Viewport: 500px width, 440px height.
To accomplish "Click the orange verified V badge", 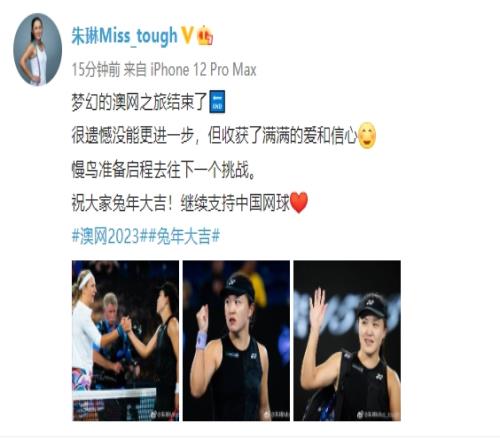I will coord(187,35).
